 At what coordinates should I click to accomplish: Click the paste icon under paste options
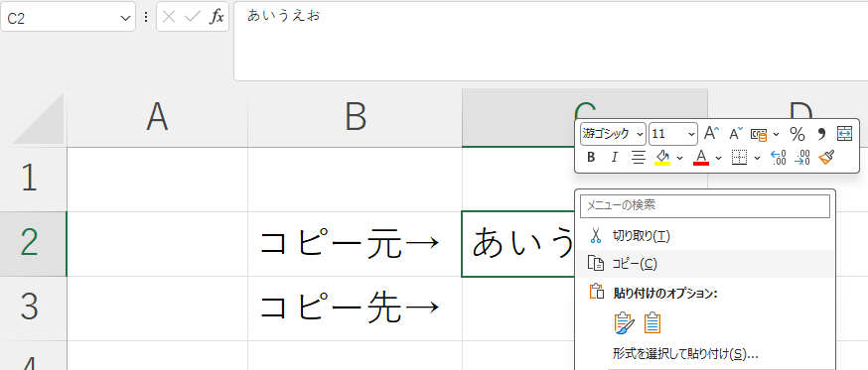(624, 323)
